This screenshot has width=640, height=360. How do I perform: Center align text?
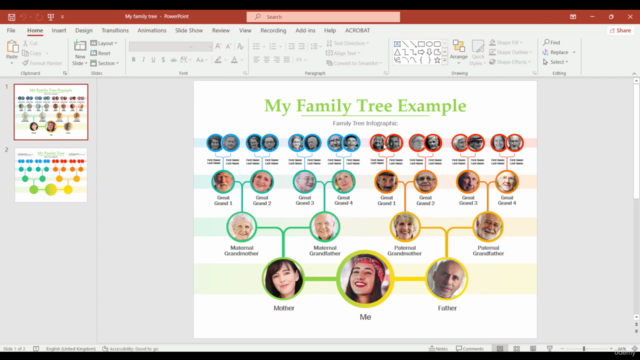coord(267,60)
